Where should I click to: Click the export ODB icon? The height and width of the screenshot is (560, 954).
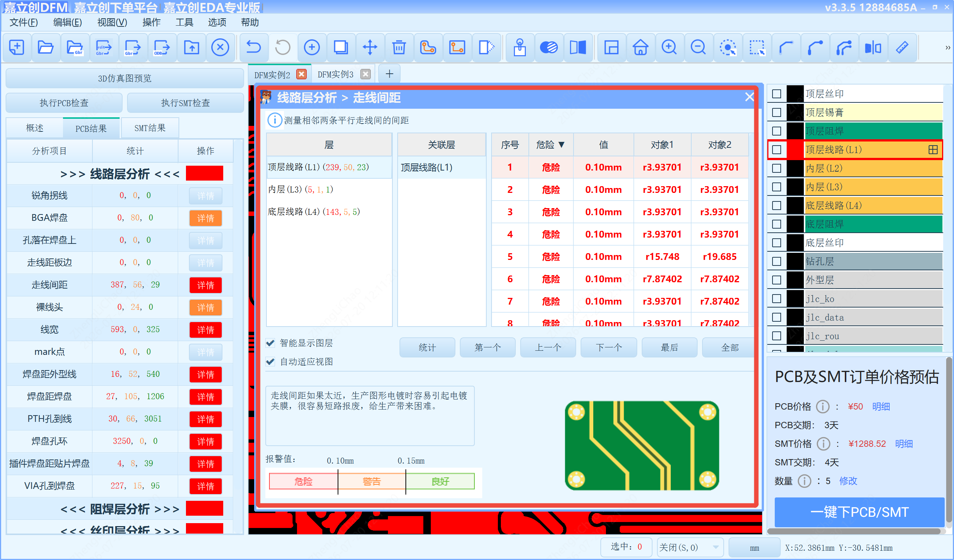(162, 48)
